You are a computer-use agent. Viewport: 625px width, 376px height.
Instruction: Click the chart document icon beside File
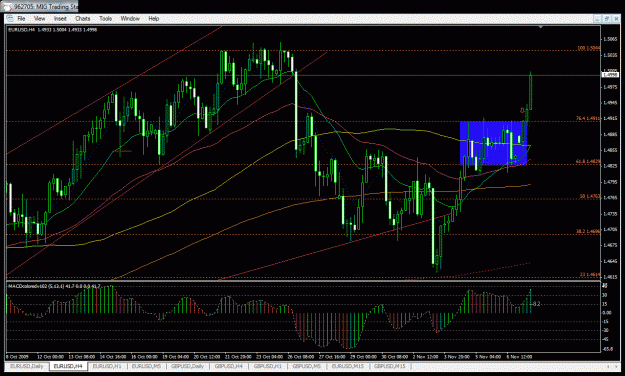coord(10,18)
